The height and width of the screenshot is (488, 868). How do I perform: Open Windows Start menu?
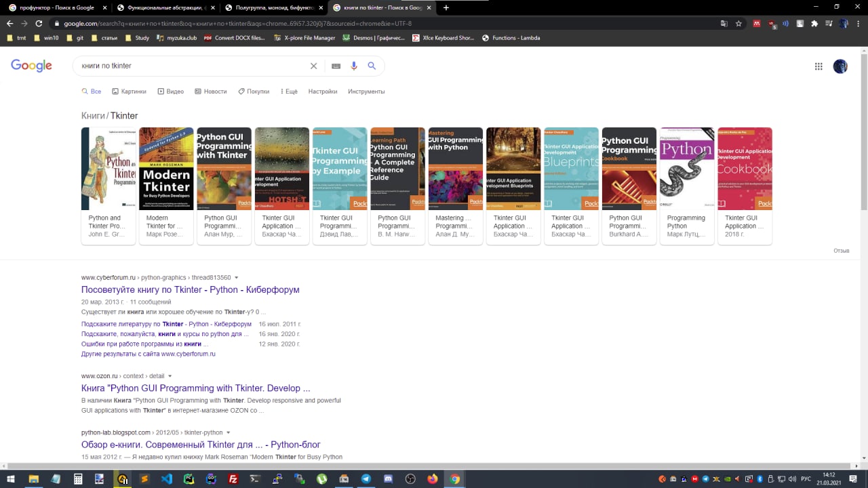click(x=10, y=479)
